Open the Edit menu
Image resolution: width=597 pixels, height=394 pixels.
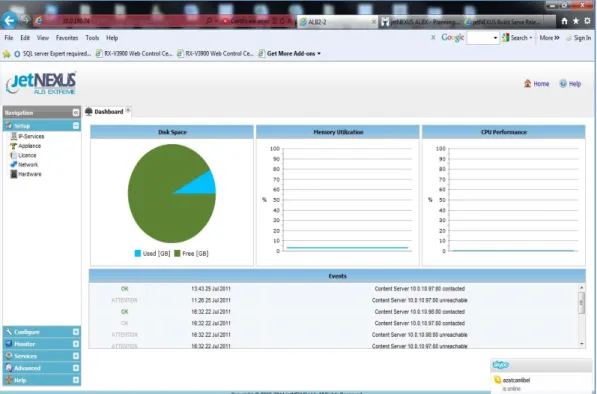pos(25,38)
